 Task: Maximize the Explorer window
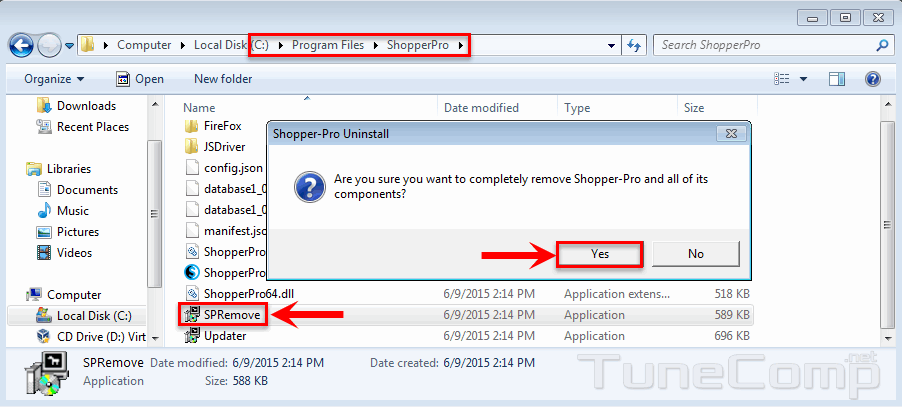pyautogui.click(x=846, y=17)
